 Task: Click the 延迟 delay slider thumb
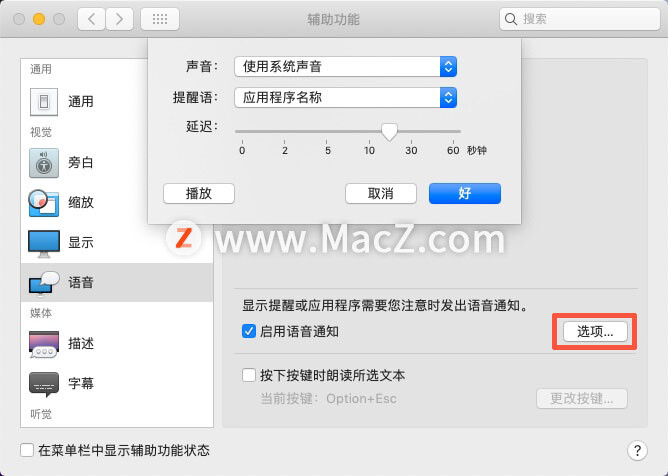(x=389, y=132)
